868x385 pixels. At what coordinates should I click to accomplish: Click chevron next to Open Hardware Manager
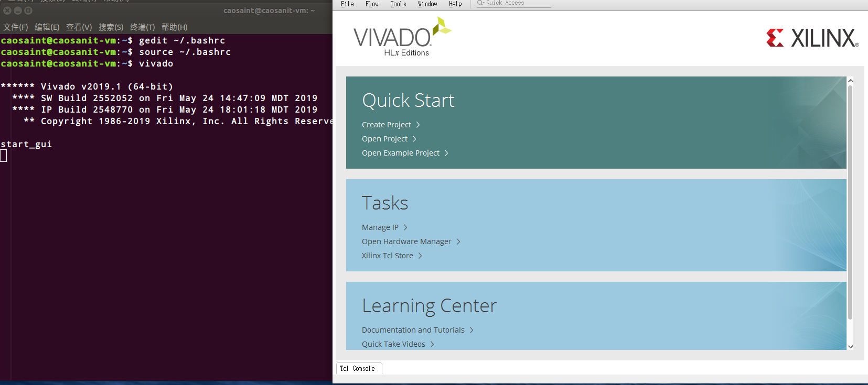pos(458,241)
